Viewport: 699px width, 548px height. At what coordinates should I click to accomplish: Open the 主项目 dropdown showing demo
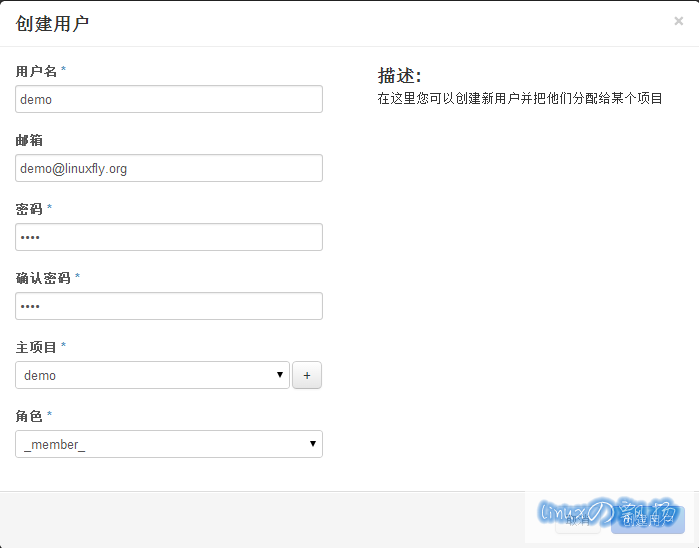[x=152, y=376]
